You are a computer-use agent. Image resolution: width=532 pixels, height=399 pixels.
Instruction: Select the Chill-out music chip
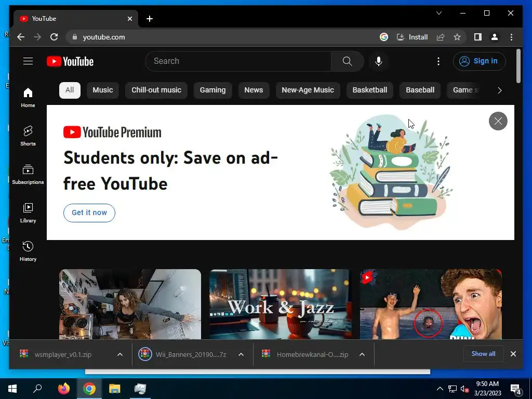tap(156, 90)
